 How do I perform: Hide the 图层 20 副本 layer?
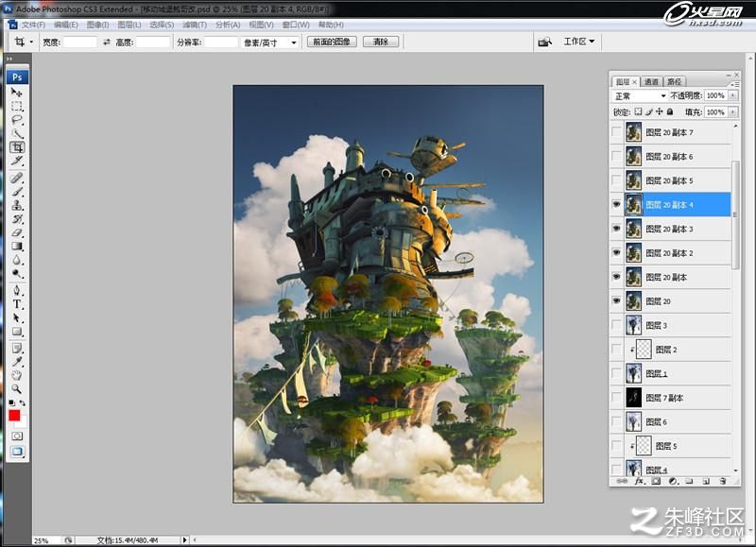617,277
